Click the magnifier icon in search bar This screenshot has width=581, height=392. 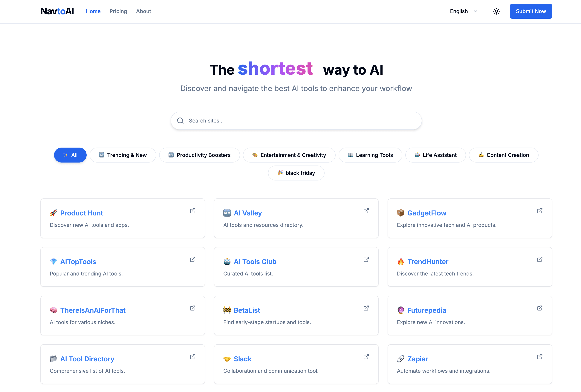coord(180,121)
